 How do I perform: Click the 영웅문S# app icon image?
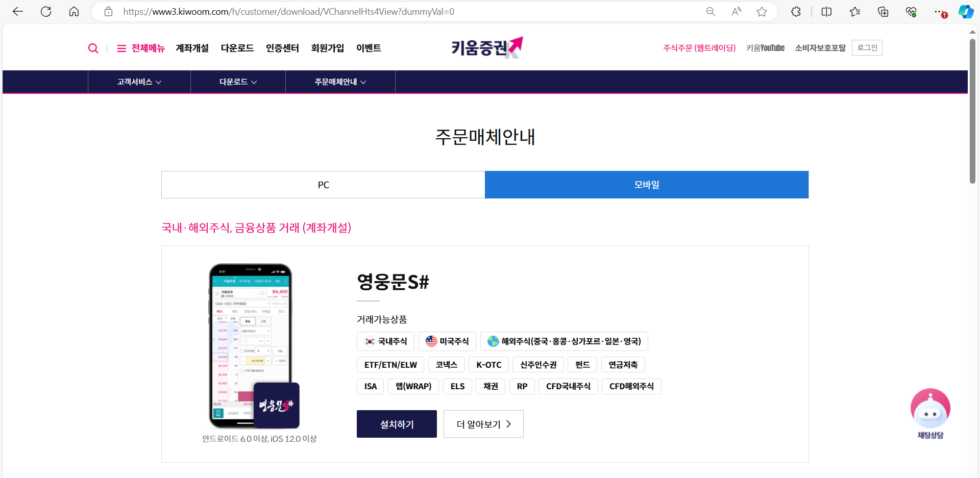(x=277, y=406)
